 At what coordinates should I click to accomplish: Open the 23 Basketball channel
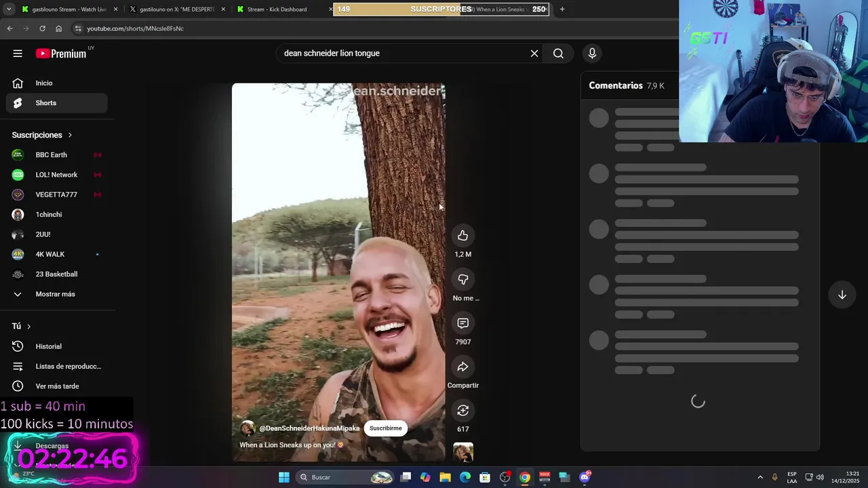(57, 274)
